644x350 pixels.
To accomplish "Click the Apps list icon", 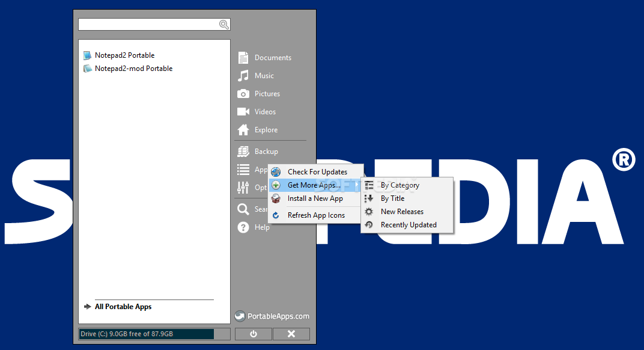I will [x=243, y=170].
